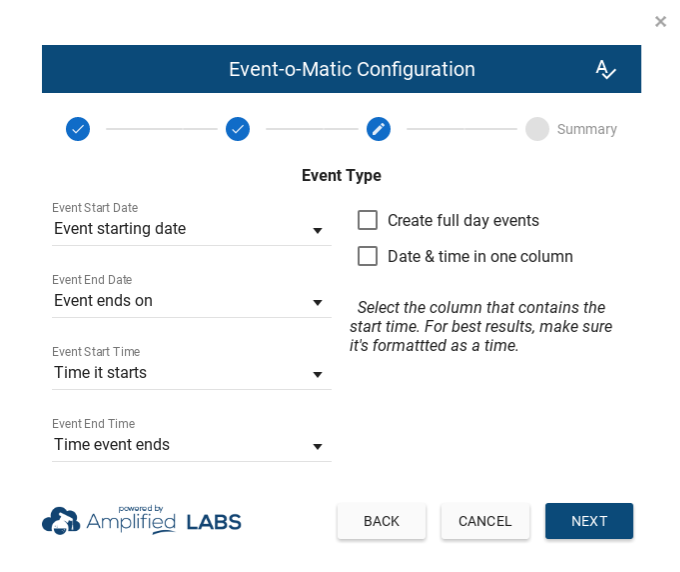Go to the Summary step label
This screenshot has width=680, height=572.
pos(587,129)
